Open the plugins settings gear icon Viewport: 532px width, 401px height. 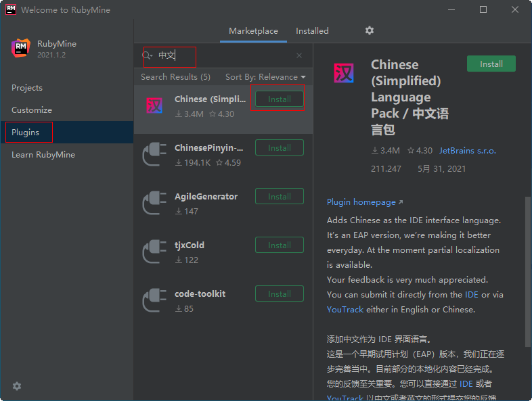369,31
